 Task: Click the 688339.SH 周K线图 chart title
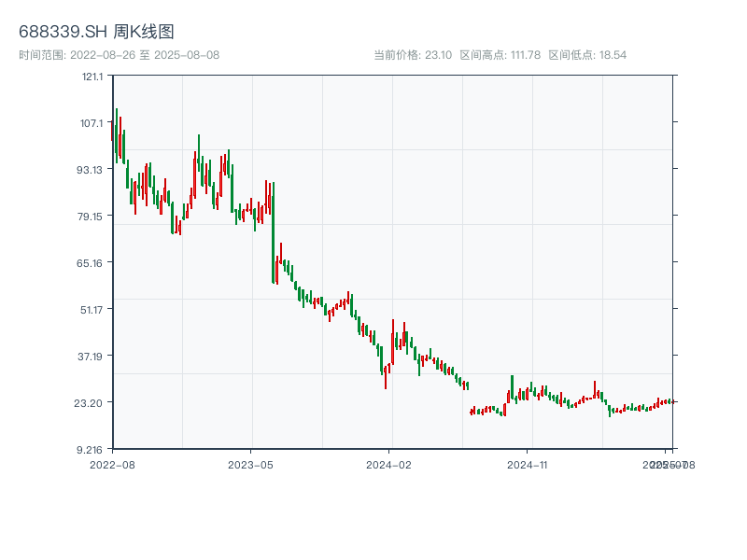point(96,33)
